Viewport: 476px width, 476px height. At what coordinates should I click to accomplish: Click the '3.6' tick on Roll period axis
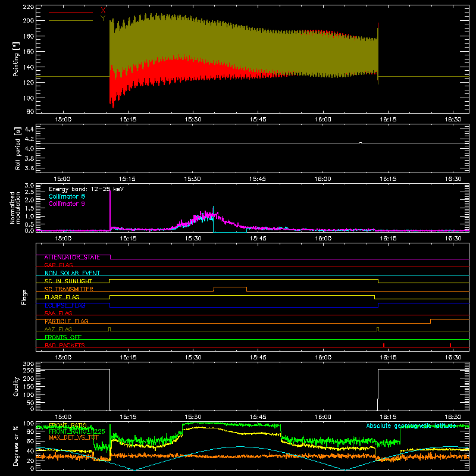pyautogui.click(x=29, y=168)
